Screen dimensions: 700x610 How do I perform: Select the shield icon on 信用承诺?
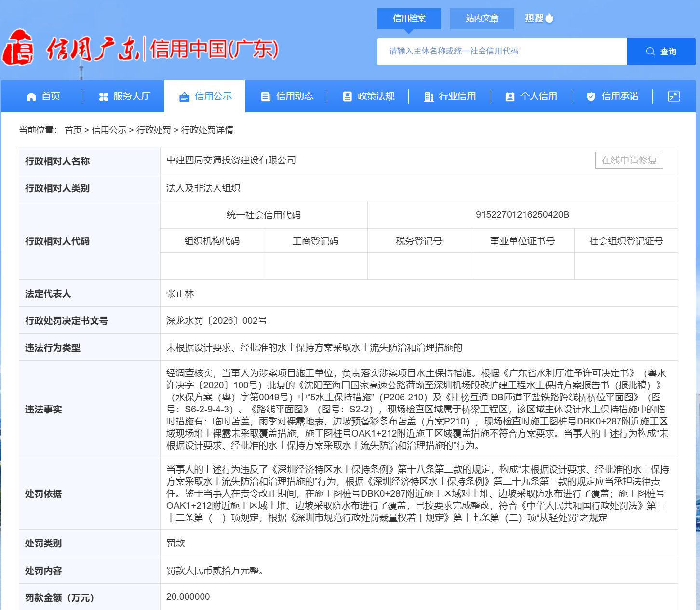pos(591,96)
